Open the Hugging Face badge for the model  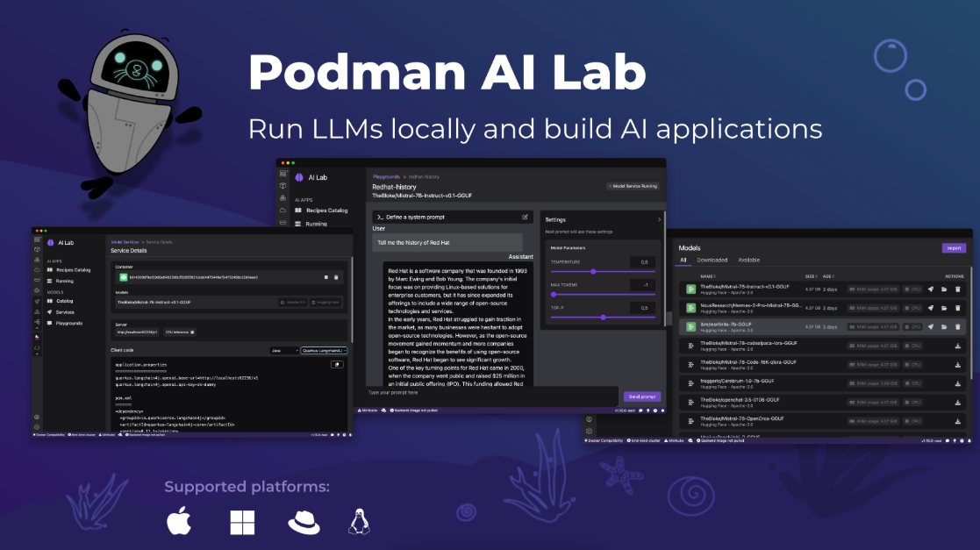tap(326, 302)
